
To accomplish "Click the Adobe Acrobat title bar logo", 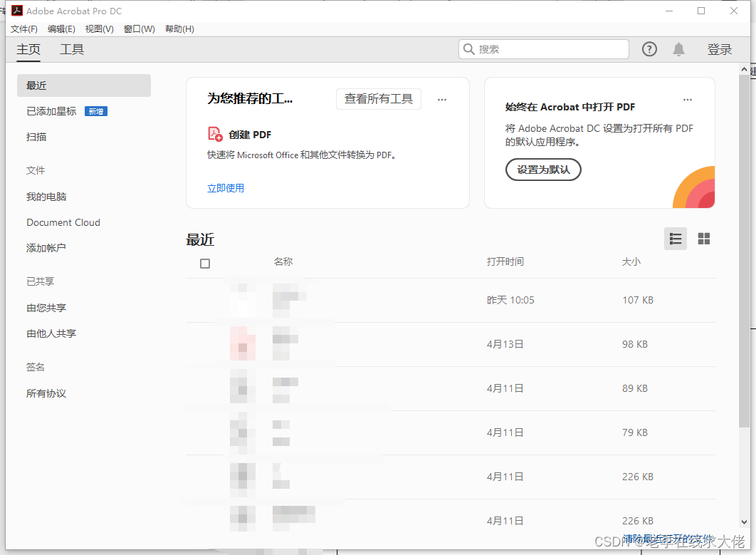I will (x=17, y=11).
